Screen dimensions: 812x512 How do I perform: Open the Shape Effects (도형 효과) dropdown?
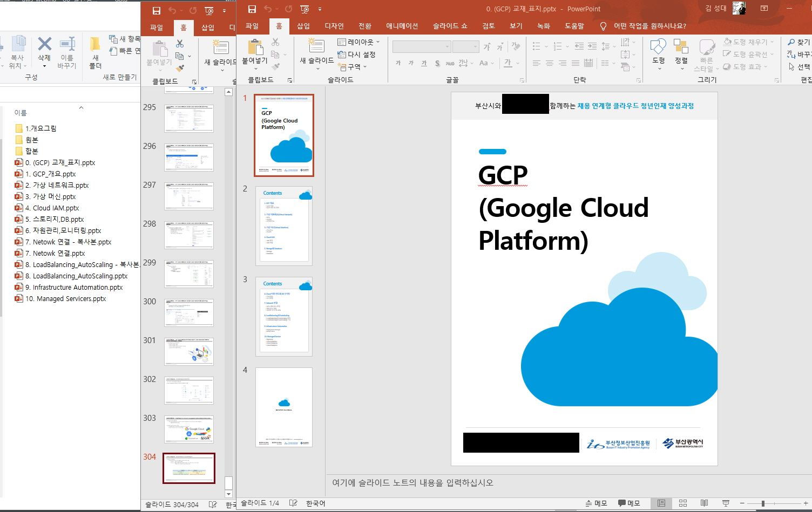tap(745, 67)
